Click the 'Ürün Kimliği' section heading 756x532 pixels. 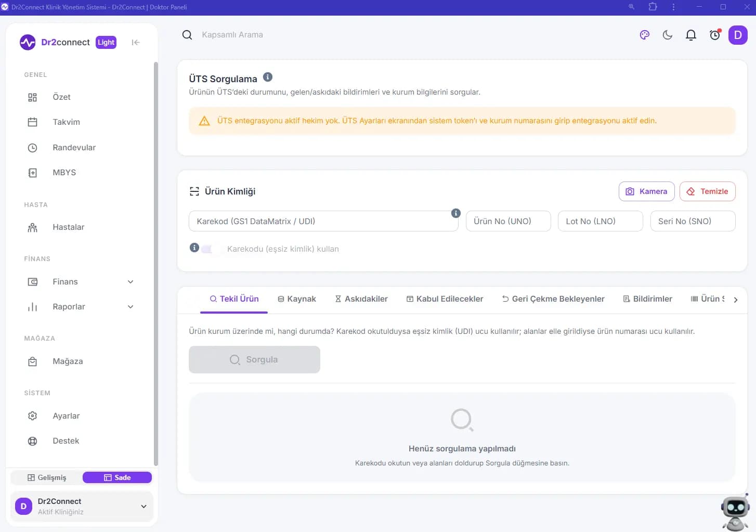click(230, 191)
